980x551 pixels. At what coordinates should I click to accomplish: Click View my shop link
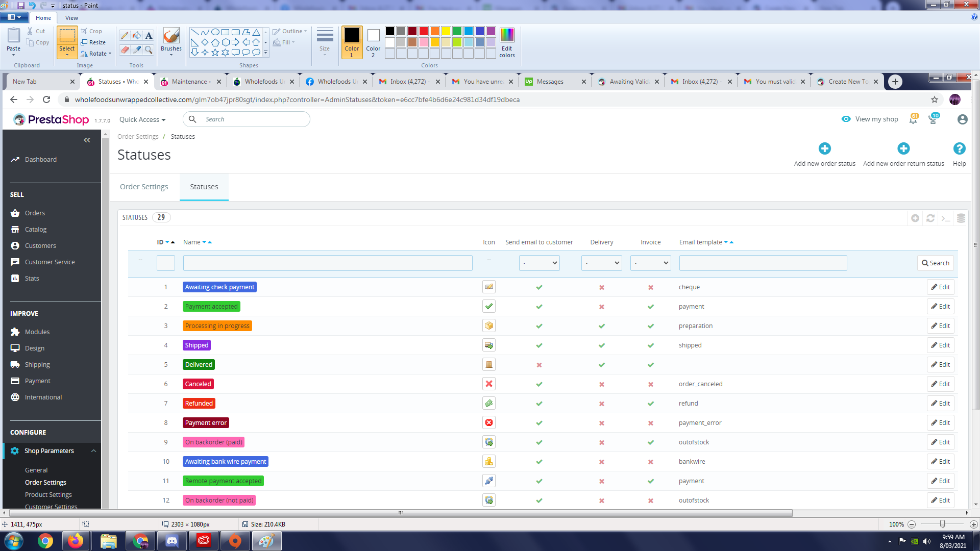(x=870, y=119)
